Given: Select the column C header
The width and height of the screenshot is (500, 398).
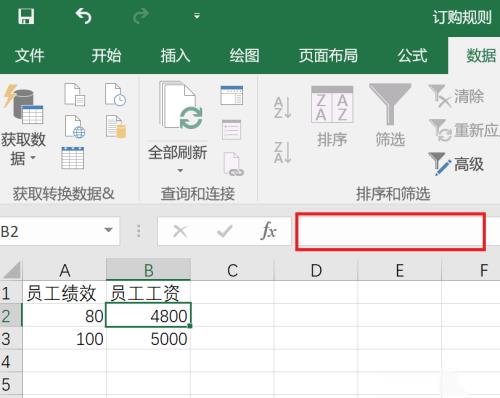Looking at the screenshot, I should (232, 270).
